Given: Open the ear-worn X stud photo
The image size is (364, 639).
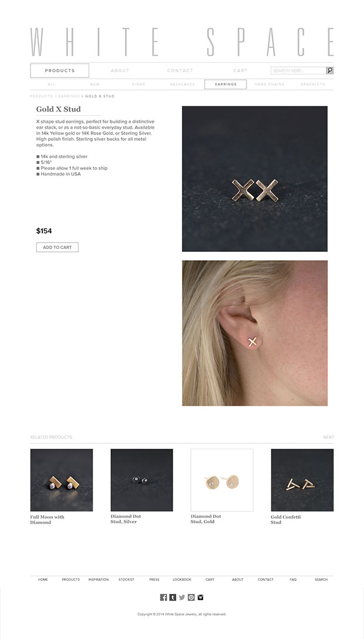Looking at the screenshot, I should click(255, 334).
